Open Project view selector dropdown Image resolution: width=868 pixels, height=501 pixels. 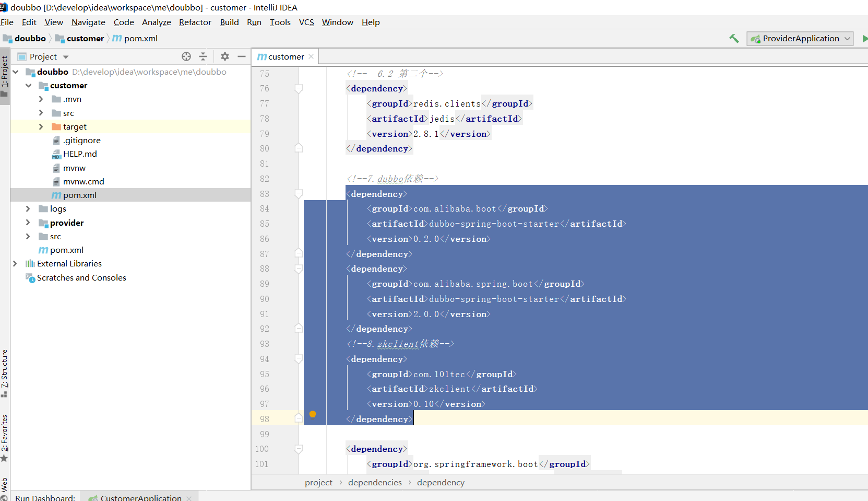coord(66,57)
